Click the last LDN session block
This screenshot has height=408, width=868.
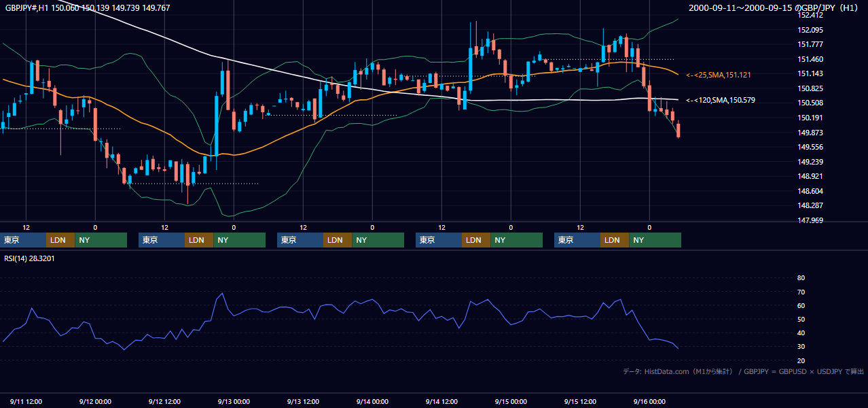(x=615, y=240)
